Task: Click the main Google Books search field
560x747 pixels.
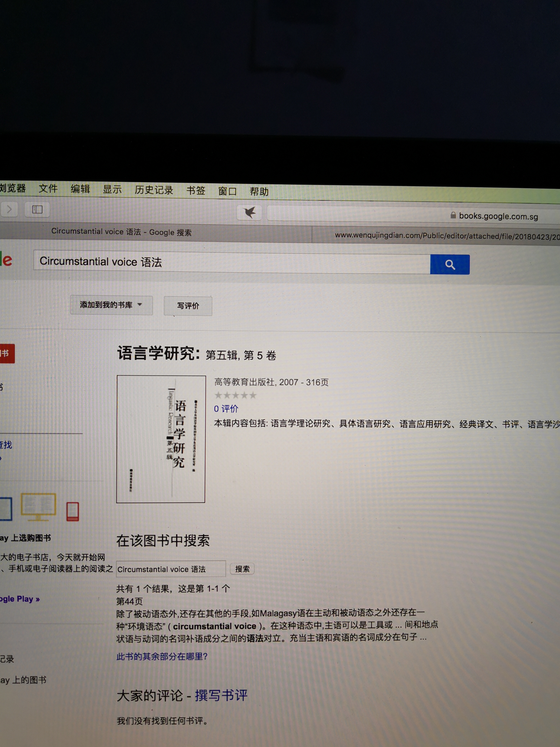Action: point(232,262)
